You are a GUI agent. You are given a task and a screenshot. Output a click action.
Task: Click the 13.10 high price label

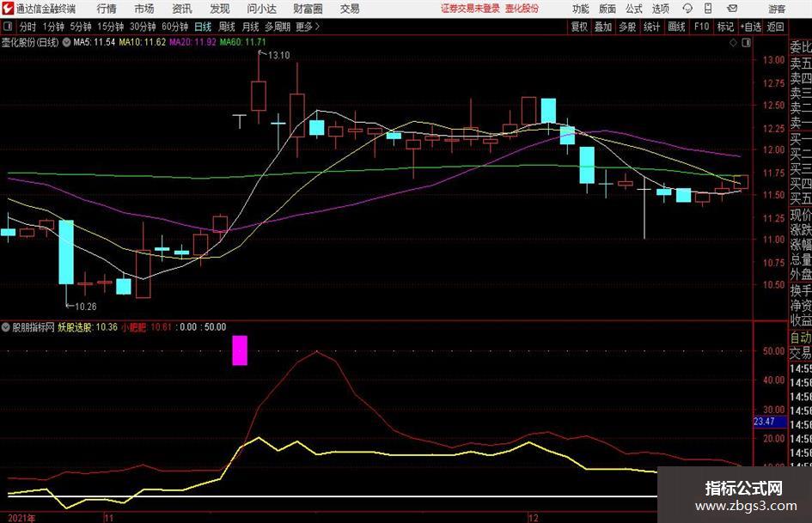278,55
